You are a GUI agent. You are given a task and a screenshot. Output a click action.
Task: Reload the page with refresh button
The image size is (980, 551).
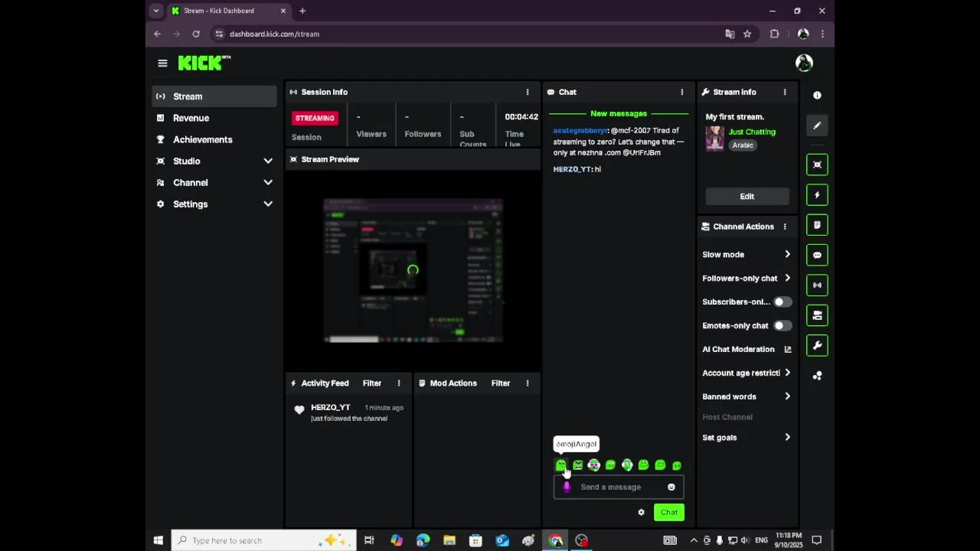(196, 34)
